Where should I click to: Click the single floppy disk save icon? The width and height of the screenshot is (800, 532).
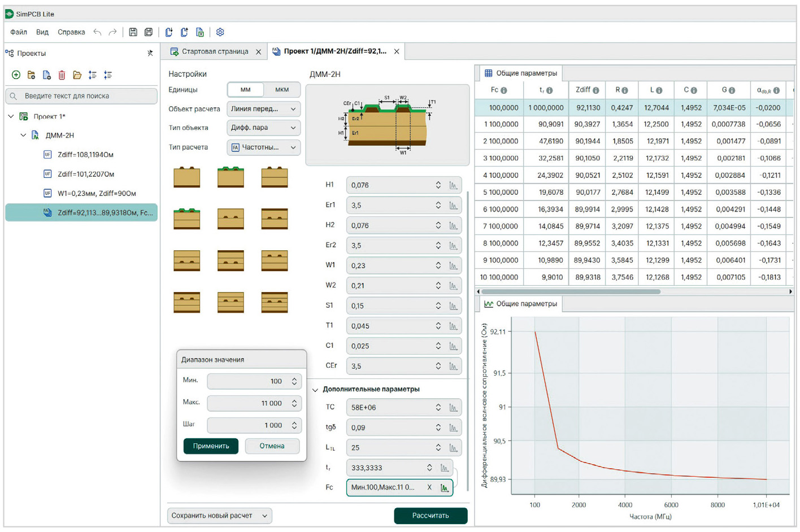tap(133, 32)
